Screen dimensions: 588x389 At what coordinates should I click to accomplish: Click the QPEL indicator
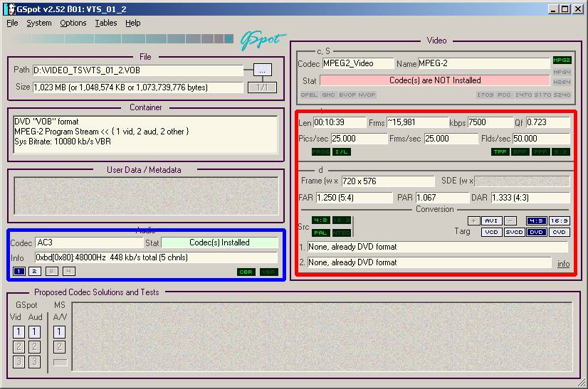tap(309, 95)
